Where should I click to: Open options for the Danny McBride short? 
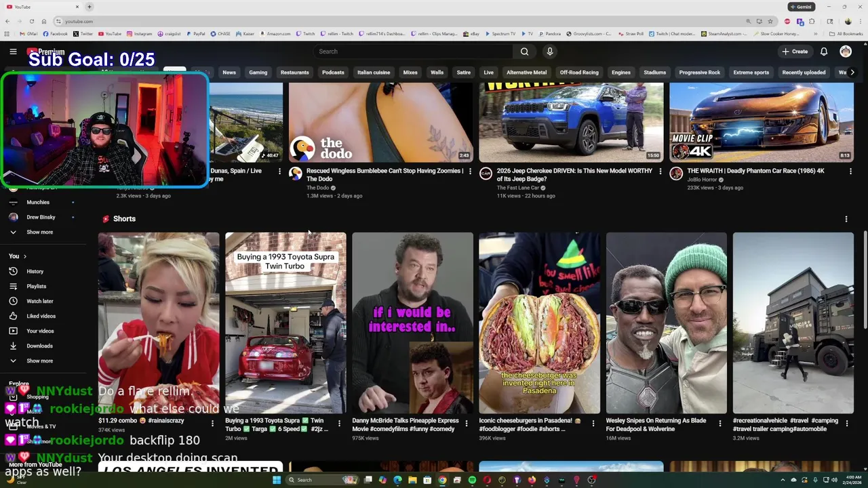pos(466,424)
